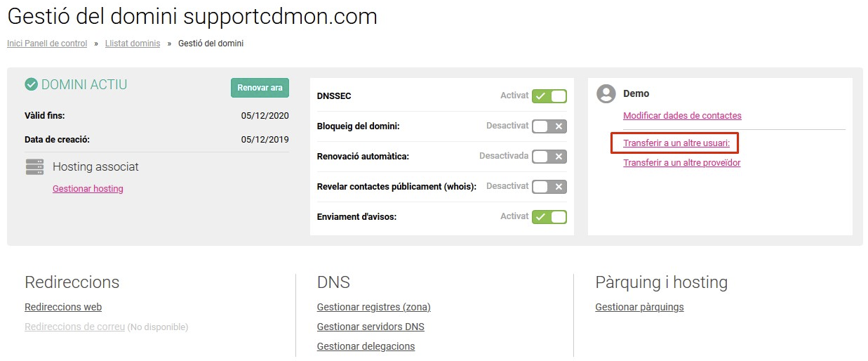Open Modificar dades de contactes link
The height and width of the screenshot is (361, 868).
[682, 116]
